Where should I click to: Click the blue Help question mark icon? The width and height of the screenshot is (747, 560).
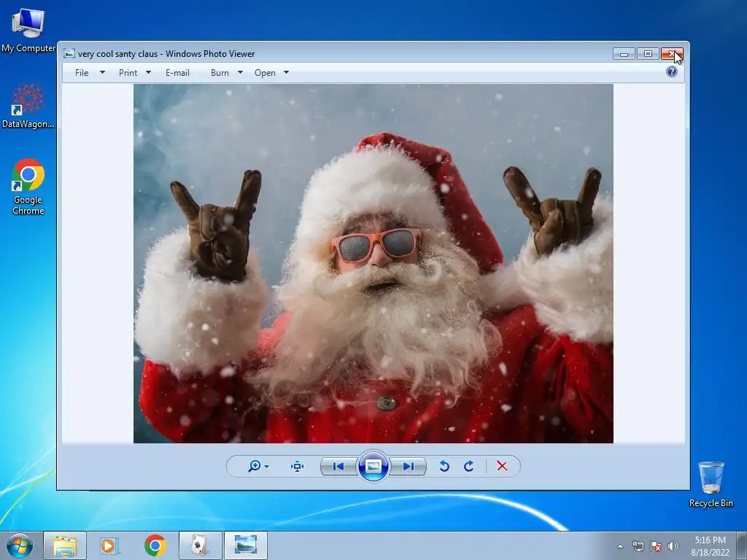(x=672, y=72)
